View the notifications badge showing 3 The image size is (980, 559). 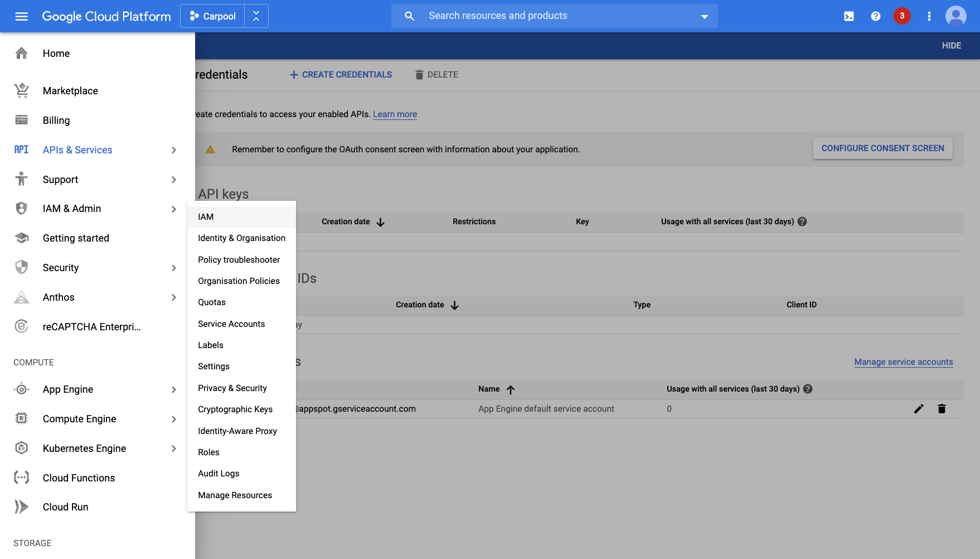point(902,16)
